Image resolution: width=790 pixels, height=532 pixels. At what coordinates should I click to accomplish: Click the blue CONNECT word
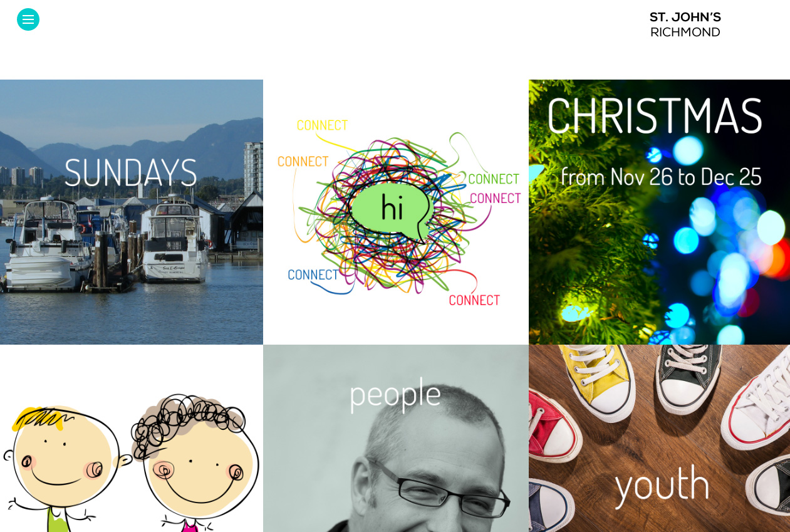[x=313, y=274]
